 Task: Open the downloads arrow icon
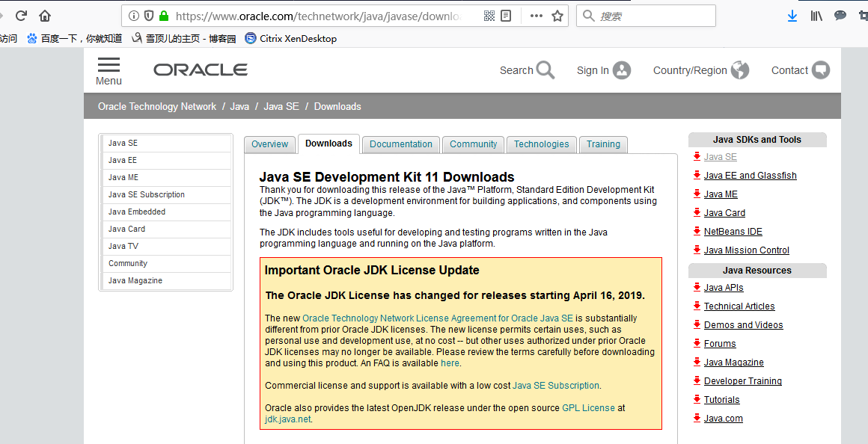[x=792, y=16]
